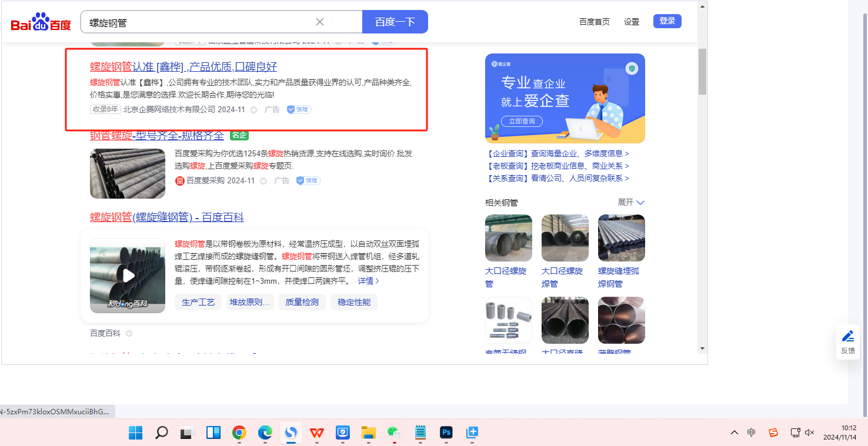The height and width of the screenshot is (446, 868).
Task: Expand the 相关钢管 section with 展开
Action: (631, 202)
